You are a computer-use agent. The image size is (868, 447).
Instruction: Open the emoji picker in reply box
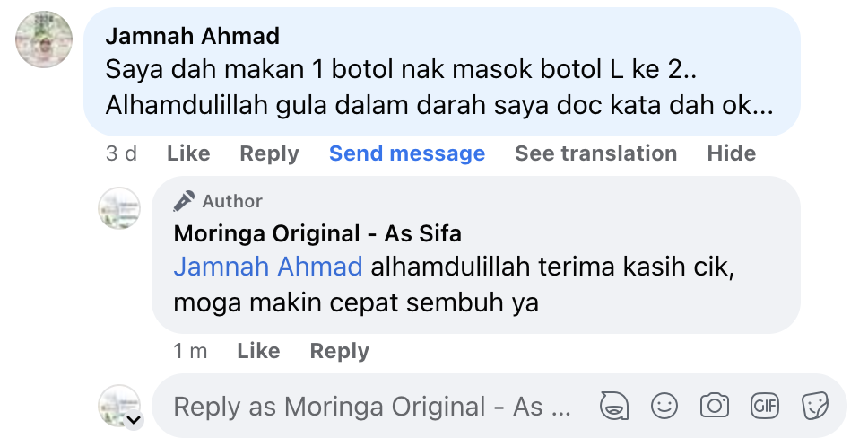coord(664,407)
